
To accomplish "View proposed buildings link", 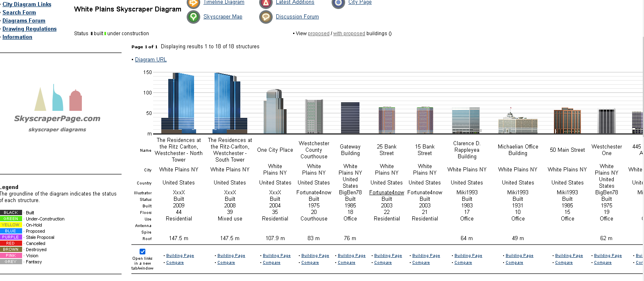I will click(319, 34).
